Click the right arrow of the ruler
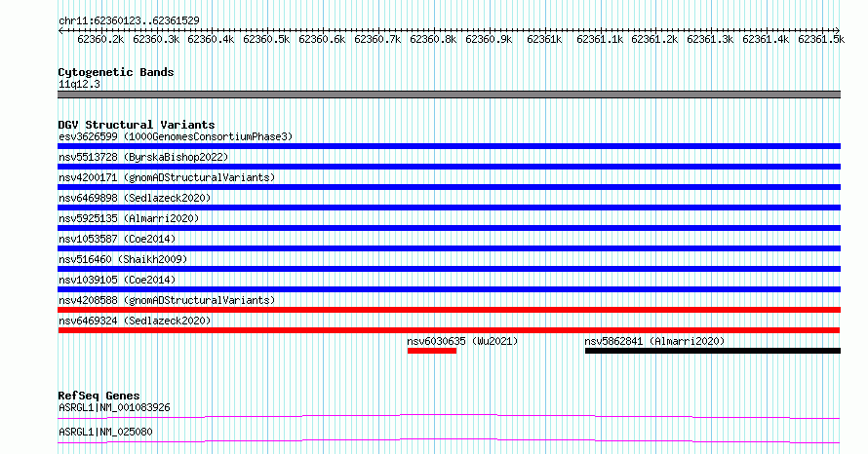The width and height of the screenshot is (868, 454). 838,30
